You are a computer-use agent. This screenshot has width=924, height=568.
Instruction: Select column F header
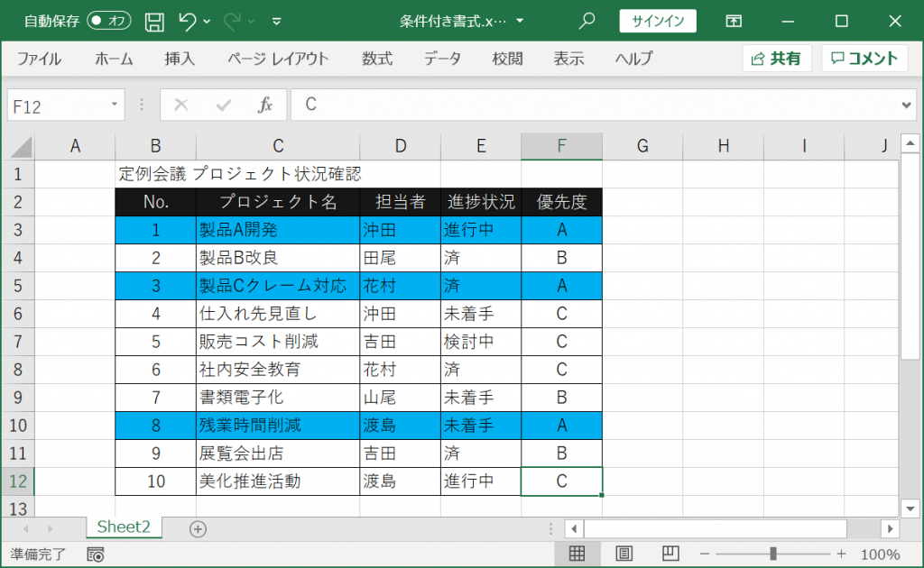click(561, 146)
